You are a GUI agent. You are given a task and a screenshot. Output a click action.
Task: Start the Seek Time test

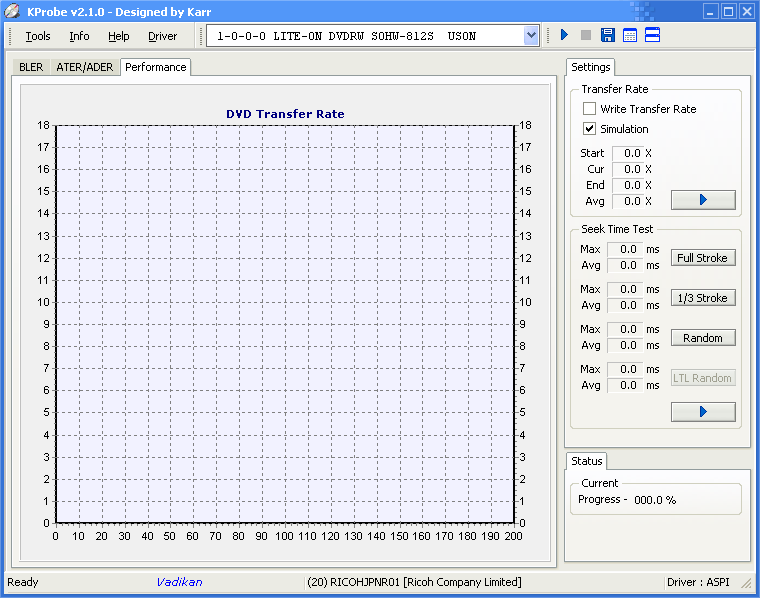coord(702,411)
